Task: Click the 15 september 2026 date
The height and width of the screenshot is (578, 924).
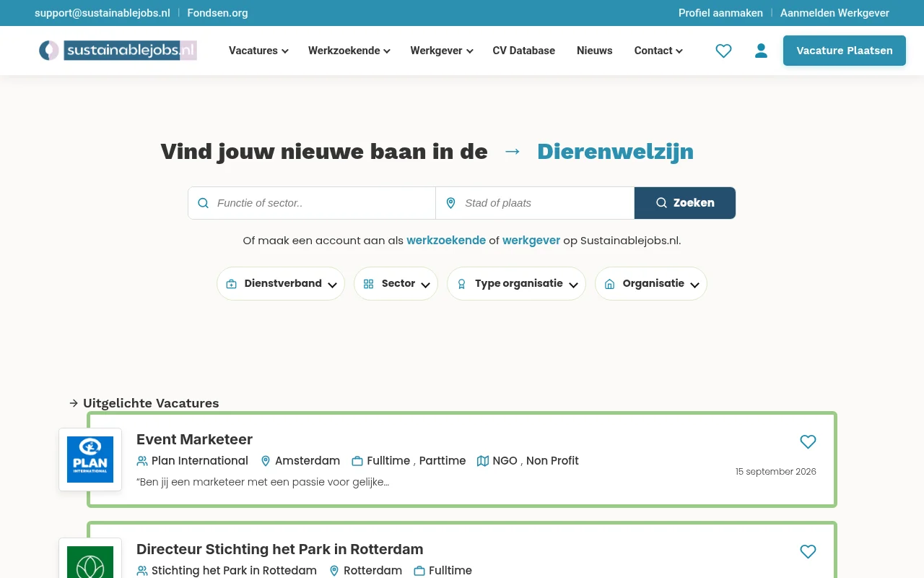Action: [x=776, y=472]
